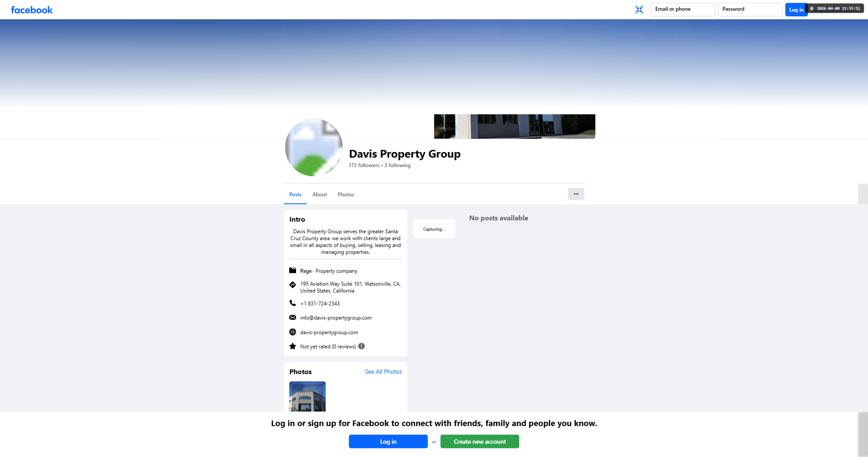The width and height of the screenshot is (868, 457).
Task: Open davis-propertygroup.com website link
Action: [x=329, y=332]
